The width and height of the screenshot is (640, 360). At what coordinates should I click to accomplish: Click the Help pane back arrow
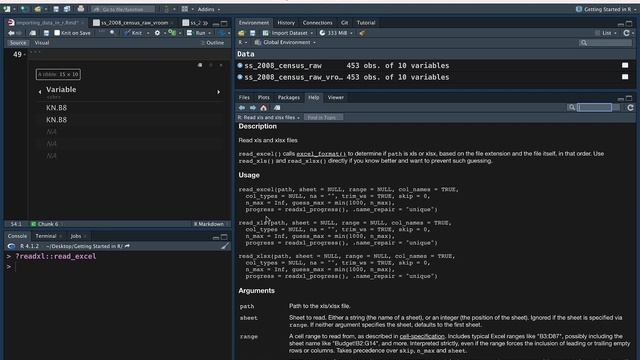(242, 108)
